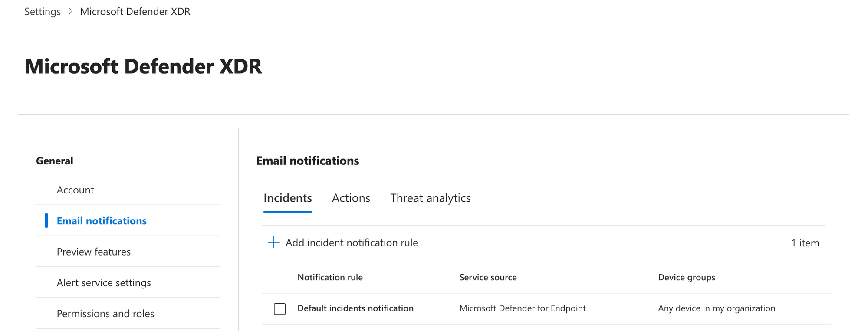This screenshot has height=331, width=868.
Task: Click Add incident notification rule text
Action: [352, 243]
